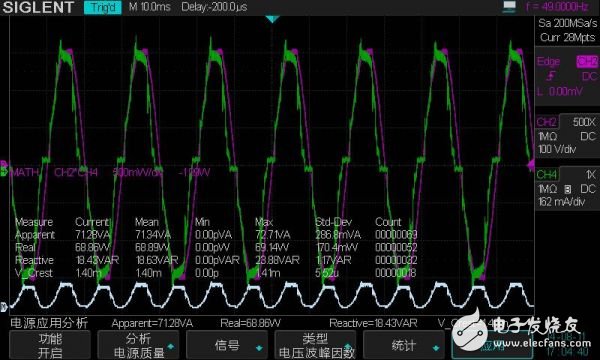Open the 分析 电源质量 analysis dropdown
The image size is (600, 360).
point(139,345)
